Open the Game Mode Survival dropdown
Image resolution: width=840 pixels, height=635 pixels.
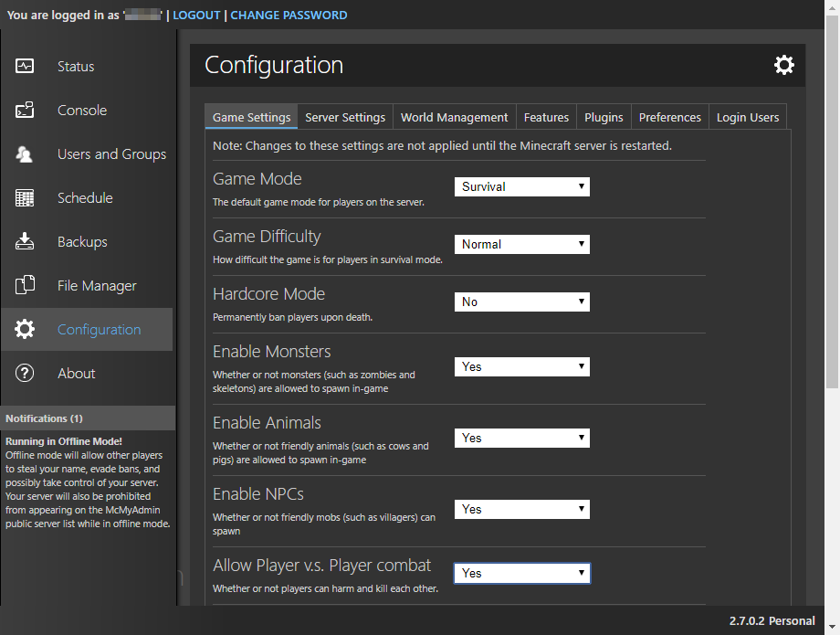521,186
